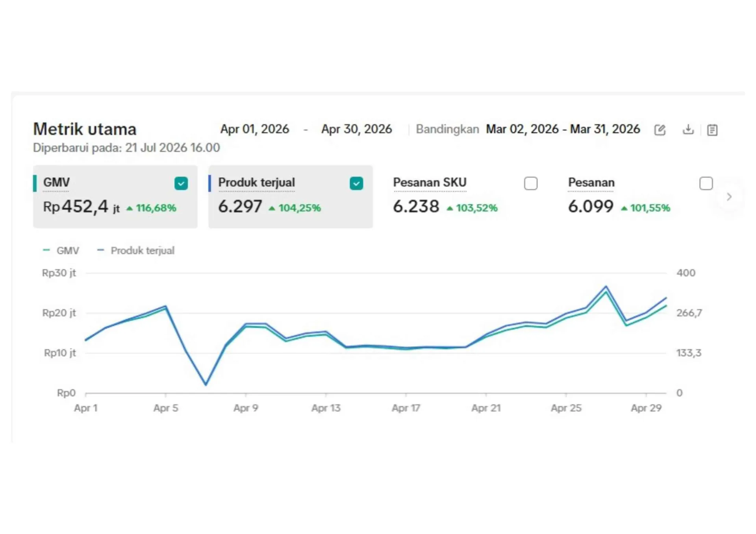Click the Apr 29 axis label
The width and height of the screenshot is (756, 534).
[646, 408]
